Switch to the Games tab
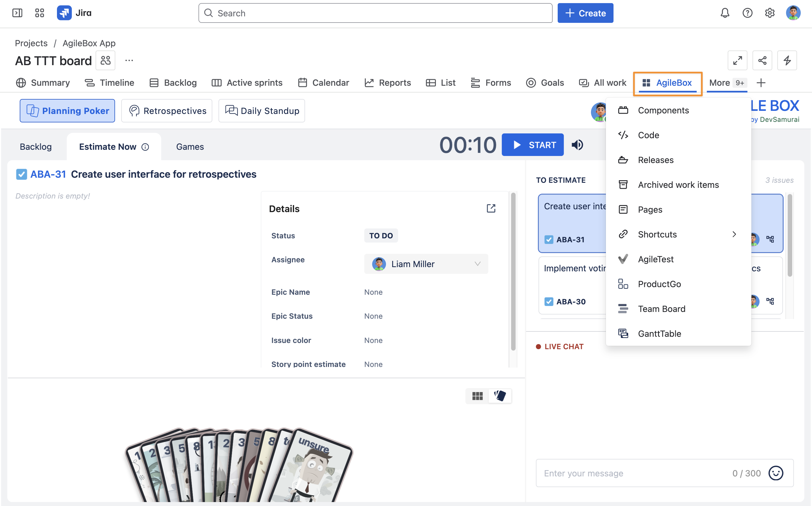The image size is (812, 506). coord(190,147)
